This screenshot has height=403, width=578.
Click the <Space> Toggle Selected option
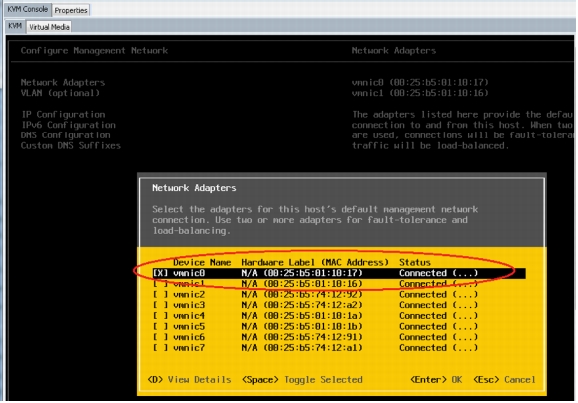click(x=302, y=380)
